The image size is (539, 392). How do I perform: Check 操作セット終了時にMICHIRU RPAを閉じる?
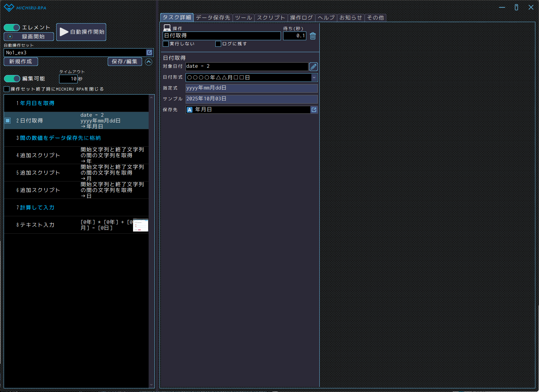[7, 89]
